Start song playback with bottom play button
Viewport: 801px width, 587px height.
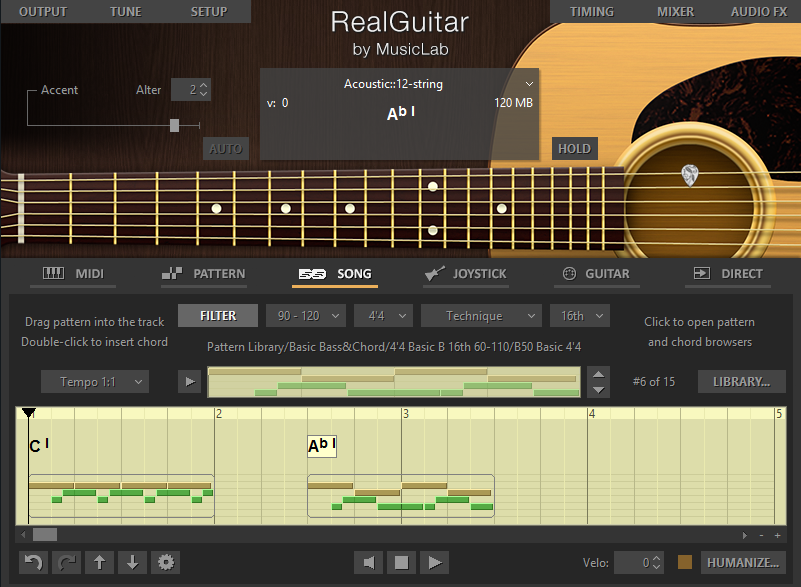433,562
